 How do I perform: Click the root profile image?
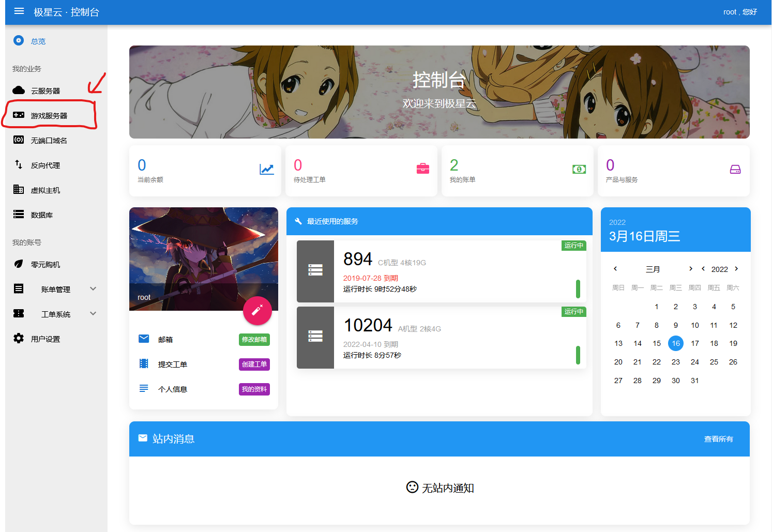coord(204,259)
